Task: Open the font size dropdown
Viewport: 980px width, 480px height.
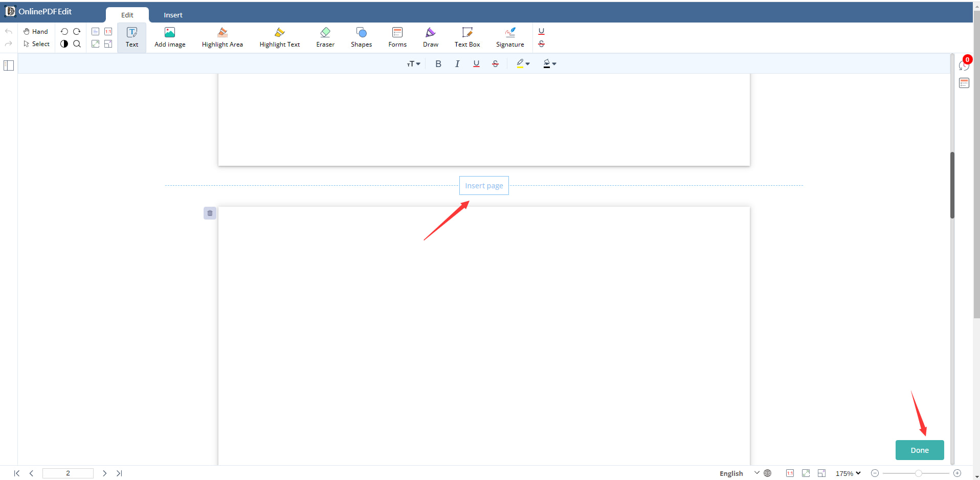Action: (413, 64)
